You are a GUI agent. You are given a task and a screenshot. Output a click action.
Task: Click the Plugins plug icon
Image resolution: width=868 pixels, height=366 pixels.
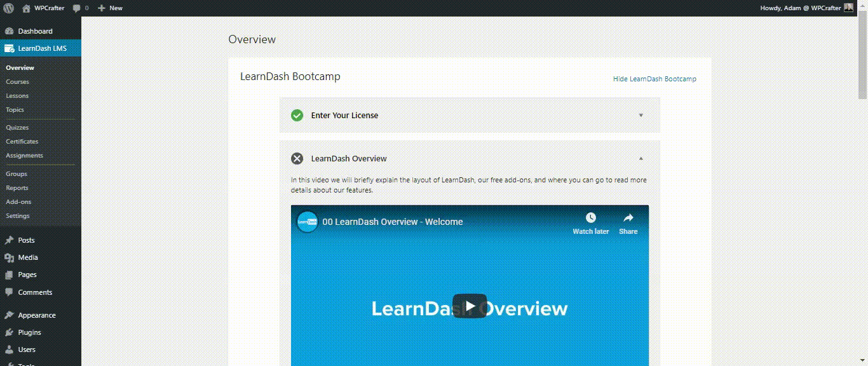tap(9, 332)
